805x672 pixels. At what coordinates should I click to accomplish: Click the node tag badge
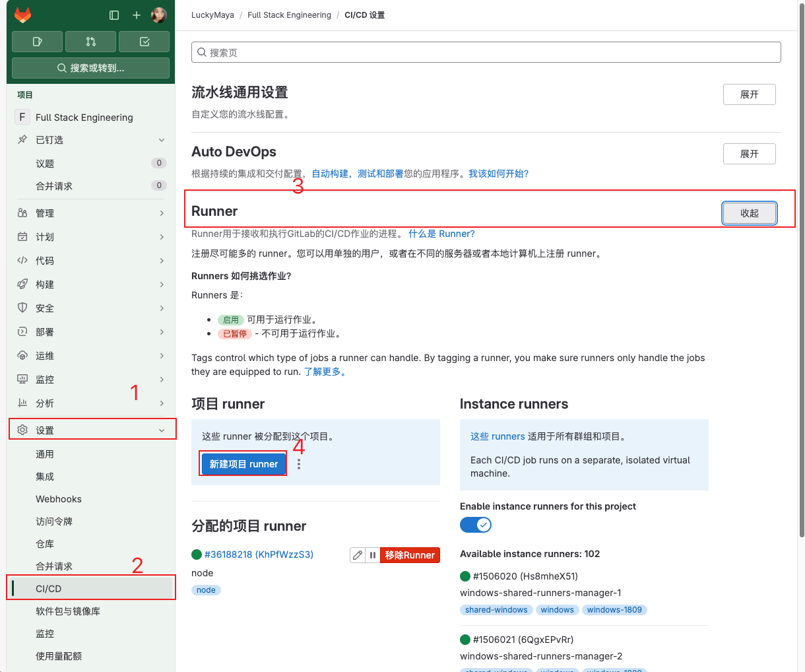[x=206, y=590]
